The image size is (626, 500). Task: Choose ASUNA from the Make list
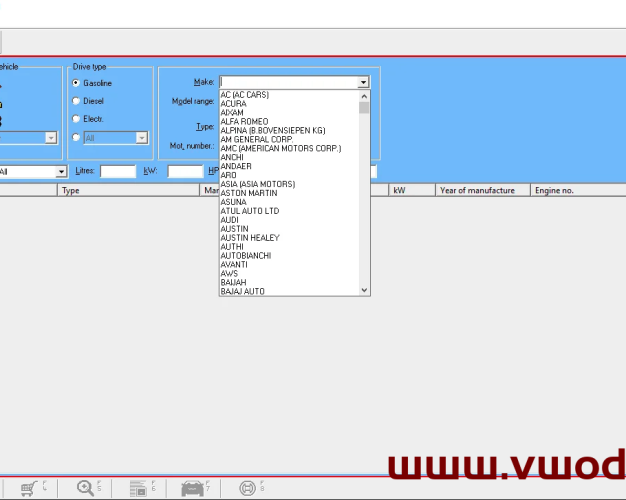(x=289, y=202)
